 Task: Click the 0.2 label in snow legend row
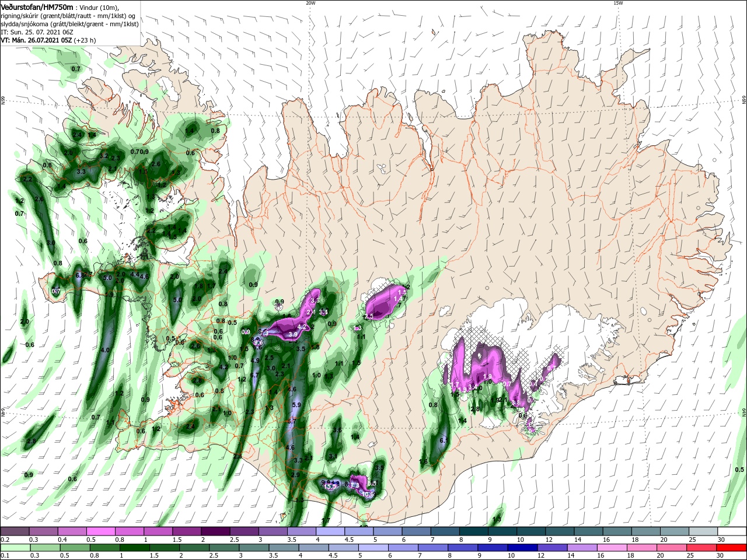click(x=5, y=540)
